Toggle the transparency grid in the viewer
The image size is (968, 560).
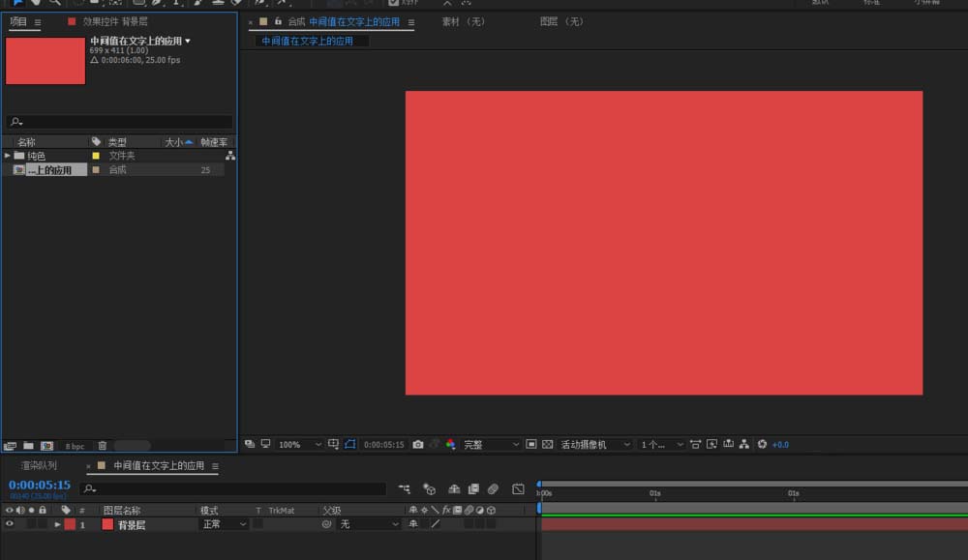click(548, 445)
